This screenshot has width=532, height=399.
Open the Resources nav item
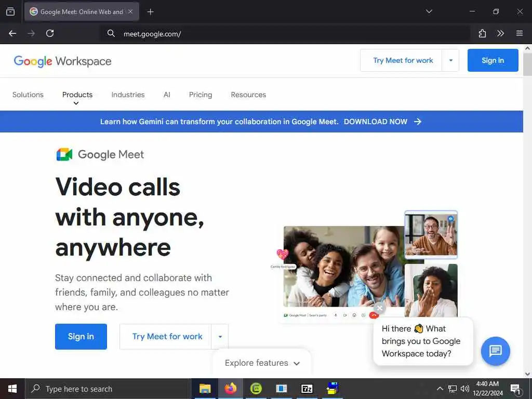(x=248, y=95)
